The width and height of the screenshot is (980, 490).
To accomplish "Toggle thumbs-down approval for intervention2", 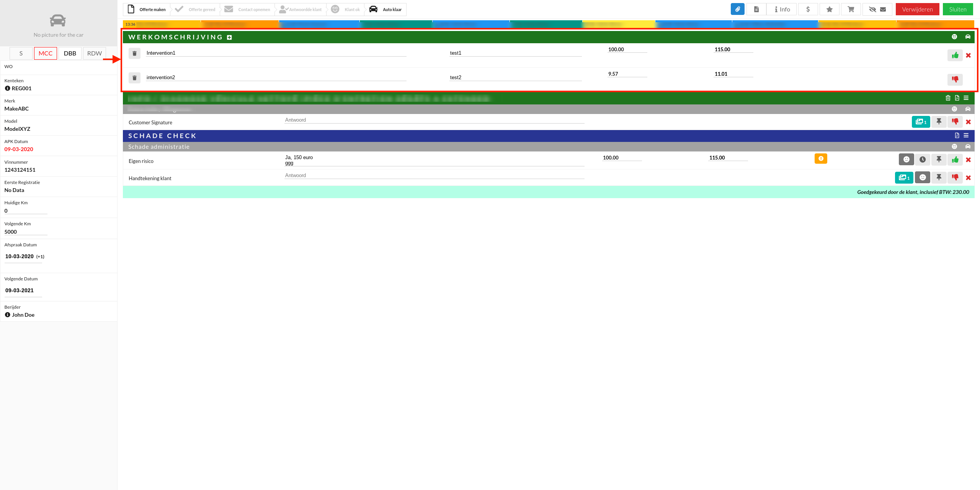I will [955, 79].
